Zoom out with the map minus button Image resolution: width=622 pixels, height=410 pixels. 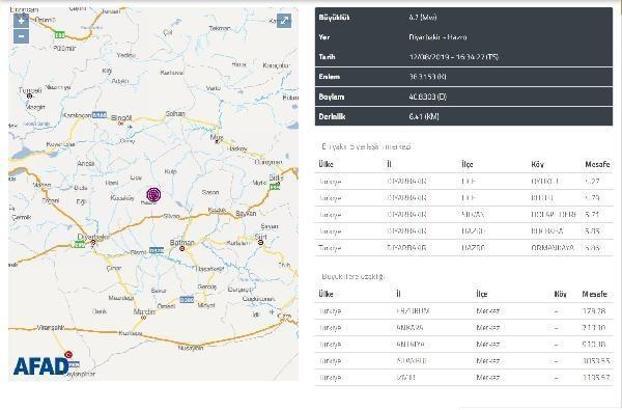tap(21, 36)
